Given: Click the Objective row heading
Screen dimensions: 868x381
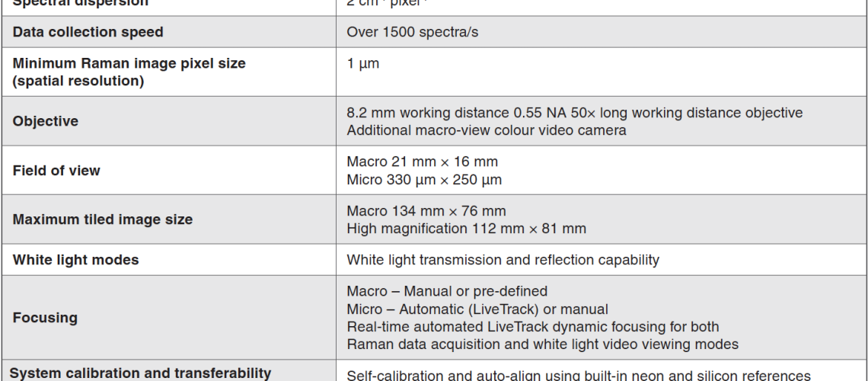Looking at the screenshot, I should click(46, 121).
